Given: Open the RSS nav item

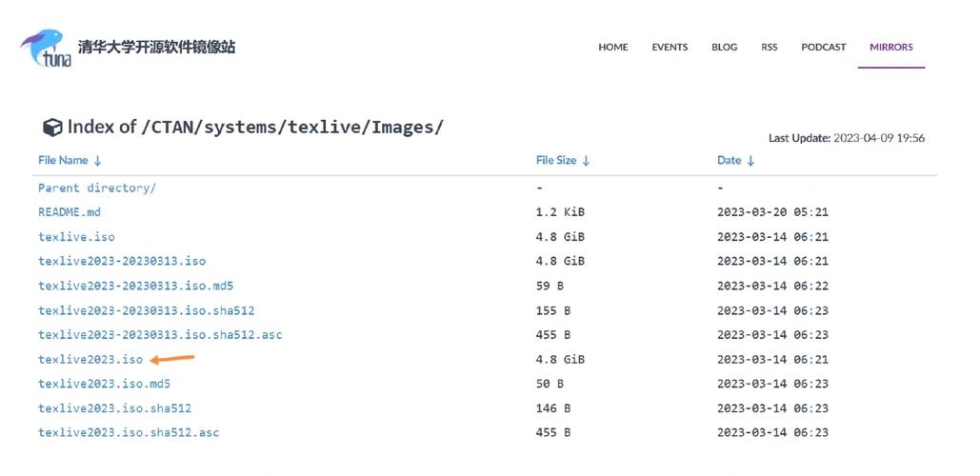Looking at the screenshot, I should tap(769, 47).
